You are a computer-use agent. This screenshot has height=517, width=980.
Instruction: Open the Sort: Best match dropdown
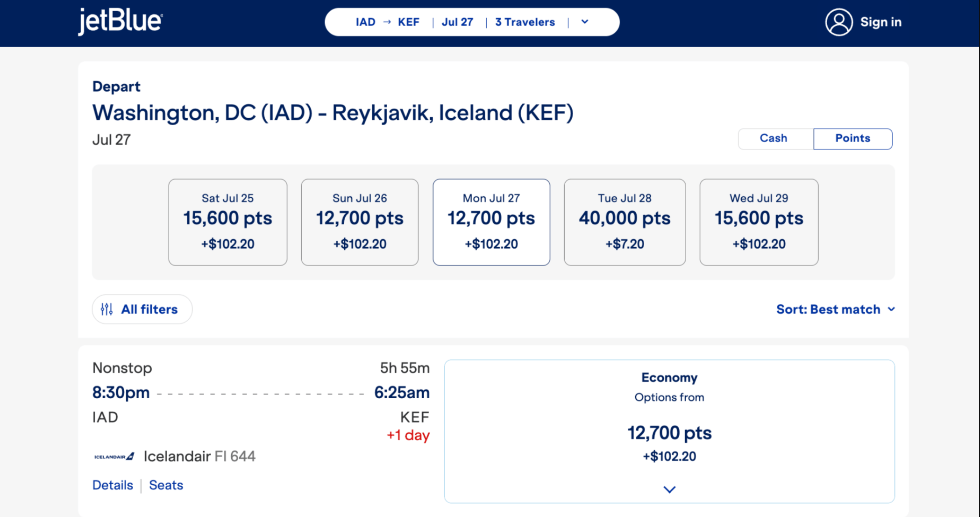point(836,309)
